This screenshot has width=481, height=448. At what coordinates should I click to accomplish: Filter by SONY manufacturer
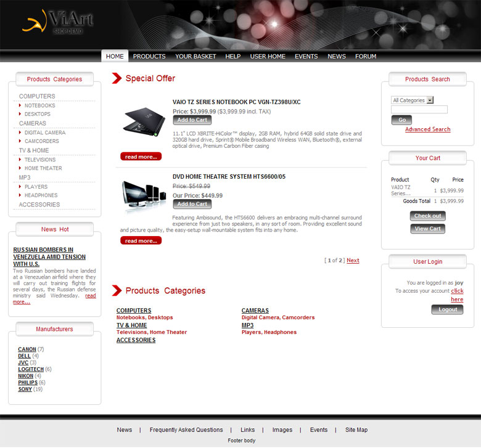pyautogui.click(x=25, y=389)
